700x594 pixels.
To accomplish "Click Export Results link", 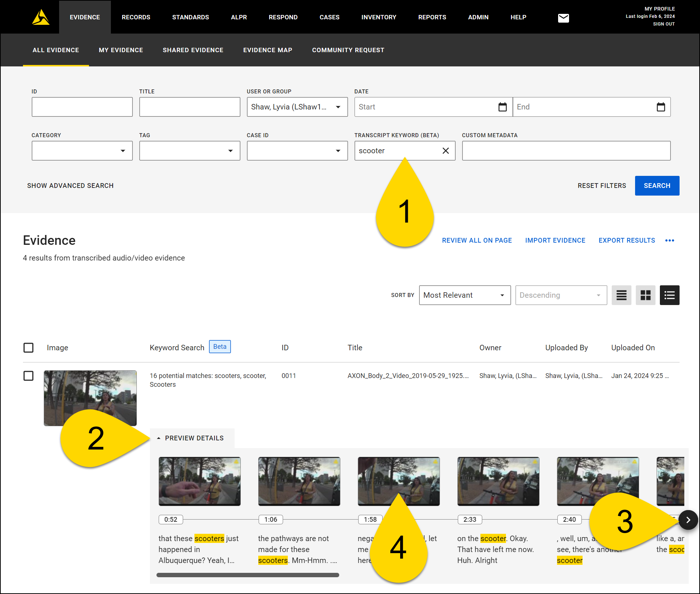I will tap(626, 240).
